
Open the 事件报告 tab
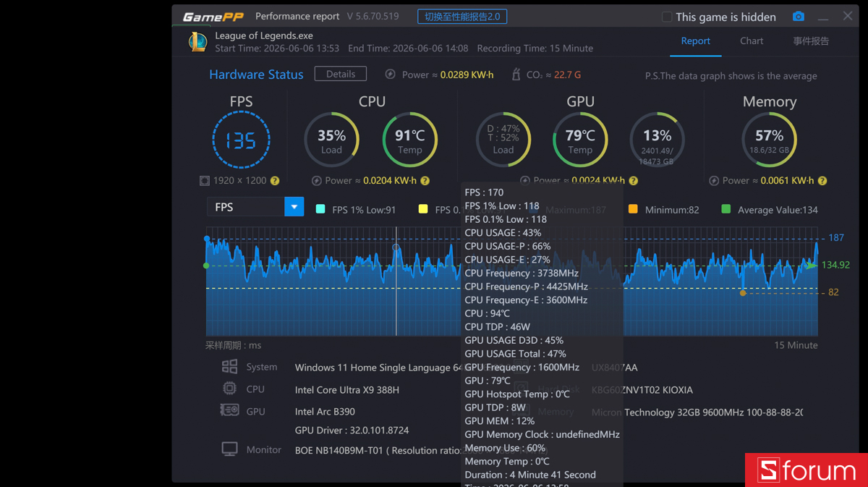811,41
